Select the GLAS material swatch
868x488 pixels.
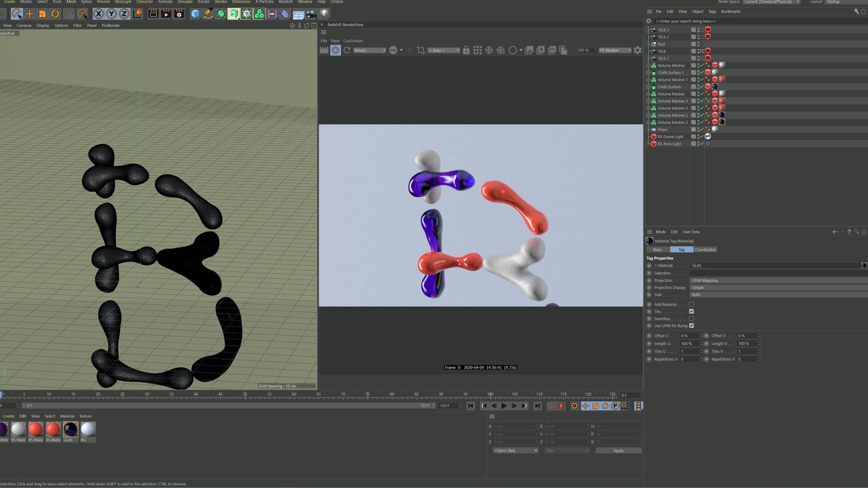click(71, 429)
